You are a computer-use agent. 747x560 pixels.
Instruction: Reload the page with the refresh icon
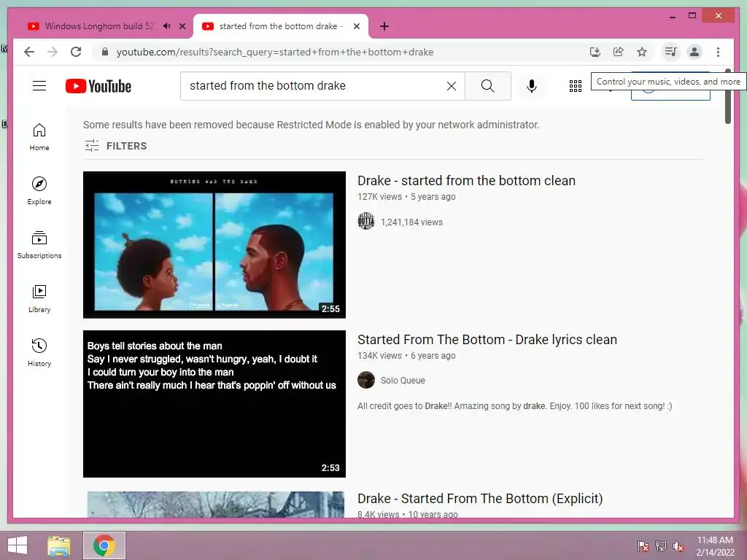(x=76, y=52)
